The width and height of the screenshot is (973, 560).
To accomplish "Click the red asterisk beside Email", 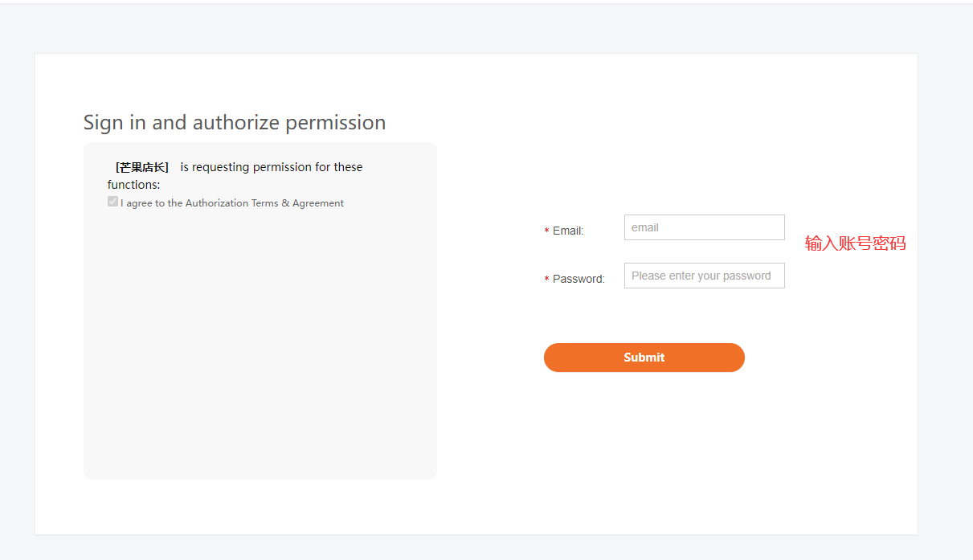I will [547, 231].
